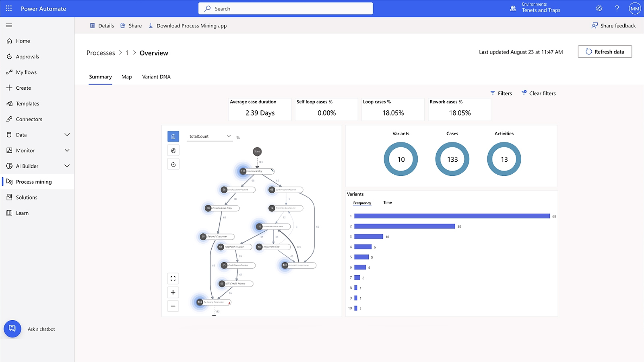This screenshot has height=362, width=644.
Task: Select variant 1 bar in Variants chart
Action: (x=452, y=216)
